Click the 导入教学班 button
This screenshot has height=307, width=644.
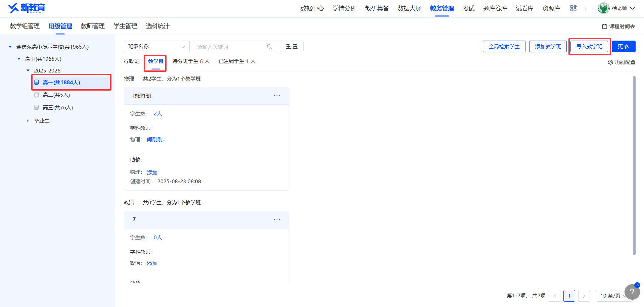589,47
